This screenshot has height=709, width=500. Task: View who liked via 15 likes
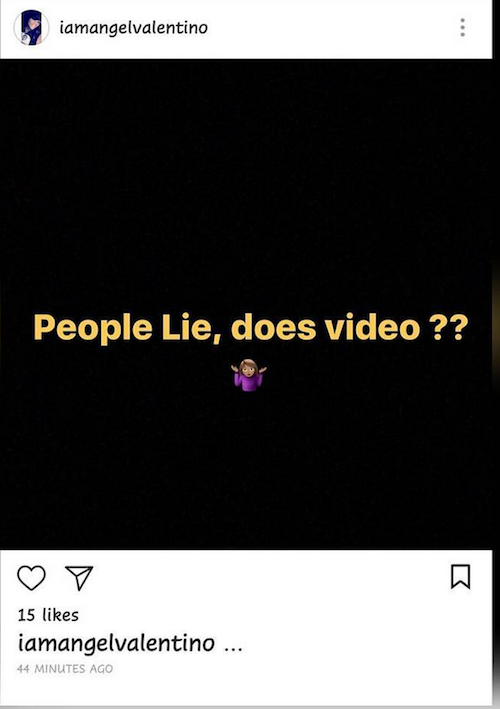(48, 615)
